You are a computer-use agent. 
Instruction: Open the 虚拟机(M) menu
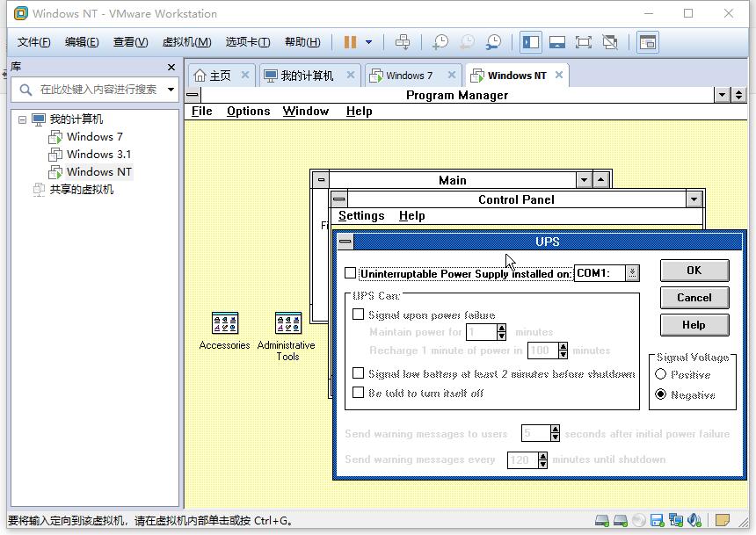186,42
